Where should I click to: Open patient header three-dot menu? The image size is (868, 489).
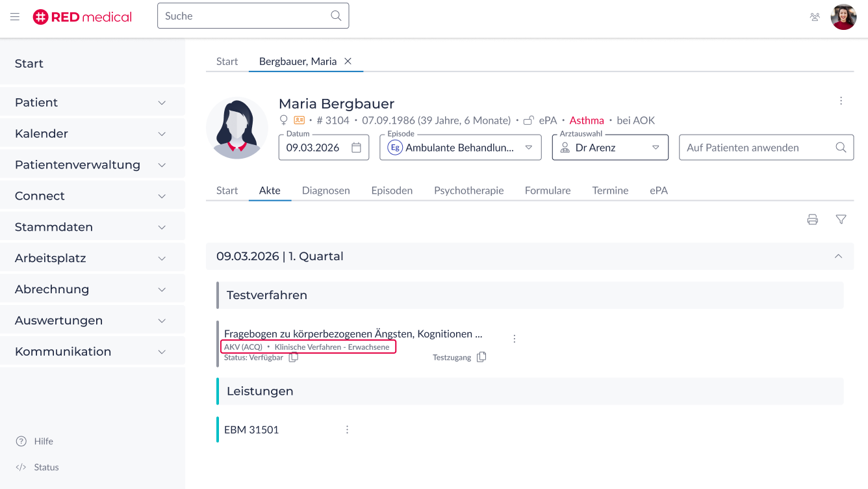coord(841,101)
